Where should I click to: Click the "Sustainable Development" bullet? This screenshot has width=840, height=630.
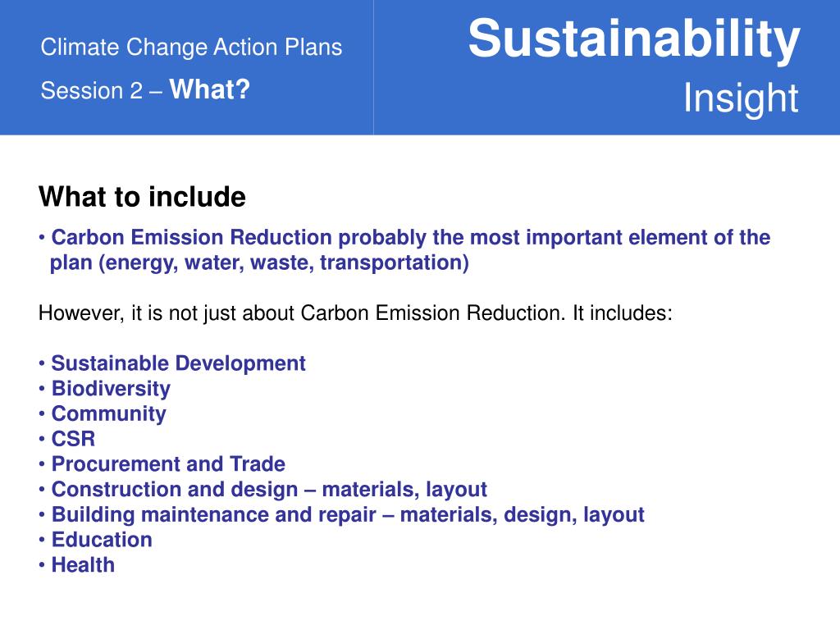172,363
